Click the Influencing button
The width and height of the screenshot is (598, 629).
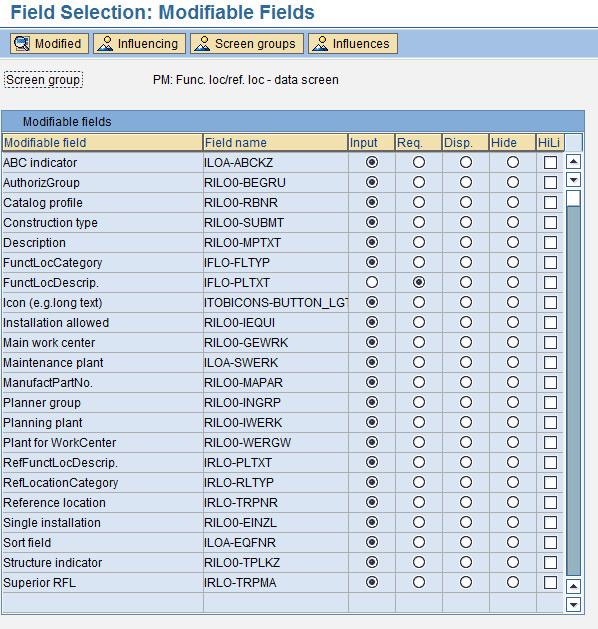tap(139, 43)
